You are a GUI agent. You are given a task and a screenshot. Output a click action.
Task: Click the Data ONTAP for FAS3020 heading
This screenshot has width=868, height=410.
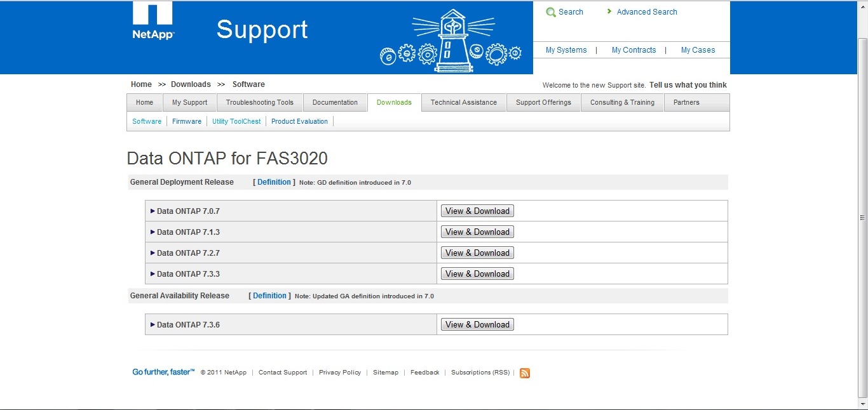[x=227, y=158]
